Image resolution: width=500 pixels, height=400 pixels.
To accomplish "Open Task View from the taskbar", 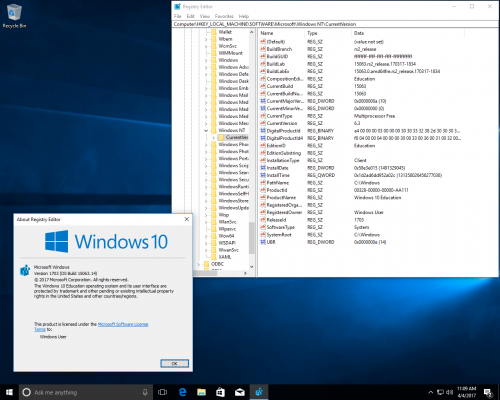I will [162, 392].
